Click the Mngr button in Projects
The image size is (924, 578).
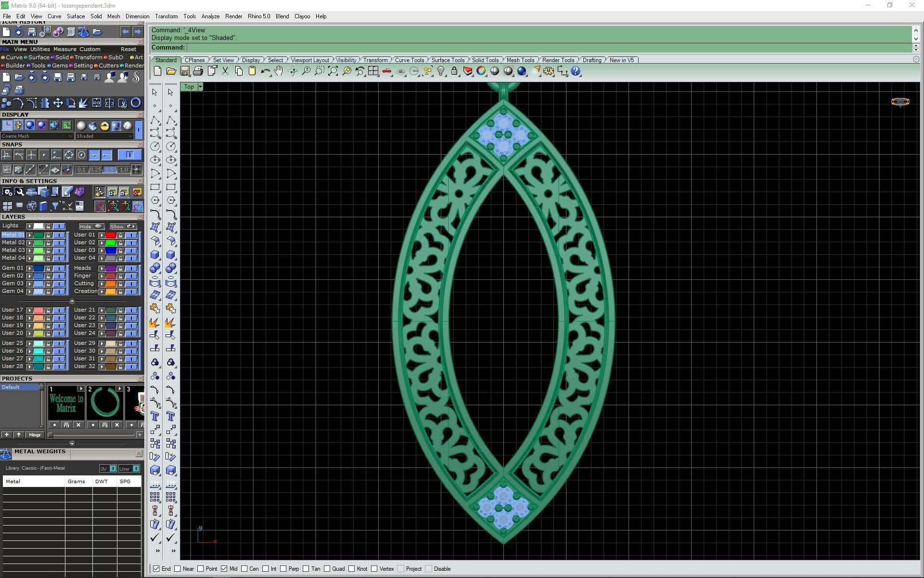pyautogui.click(x=35, y=435)
